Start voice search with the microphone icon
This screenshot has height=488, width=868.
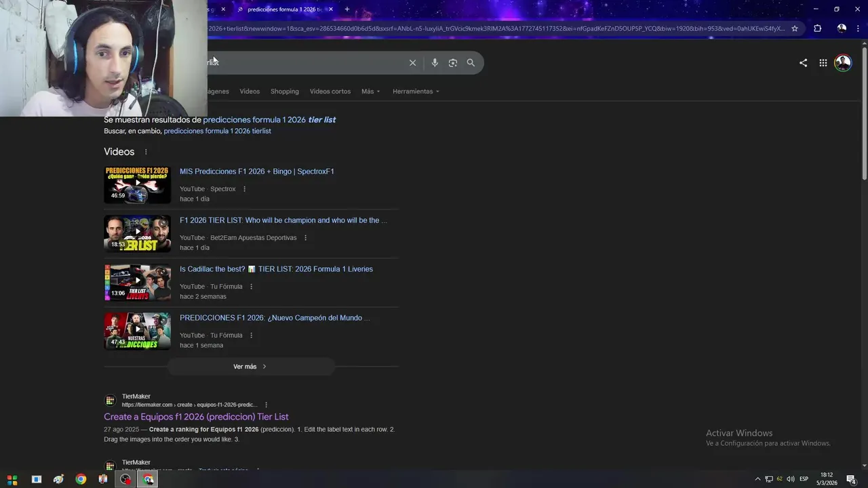(x=435, y=62)
